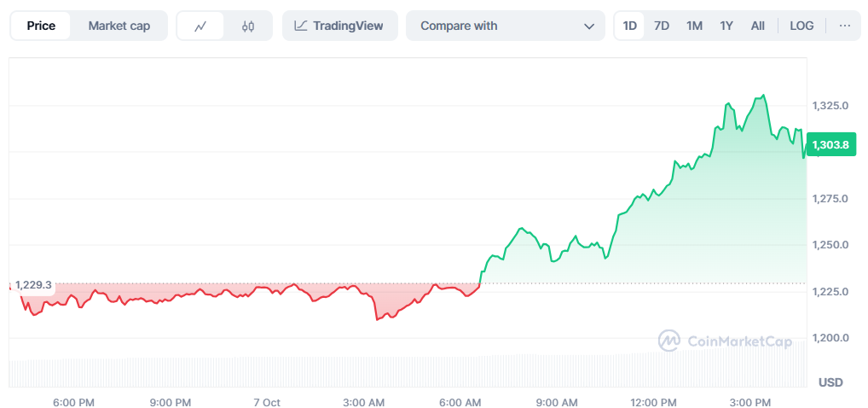
Task: Select the 1M time range
Action: tap(694, 26)
